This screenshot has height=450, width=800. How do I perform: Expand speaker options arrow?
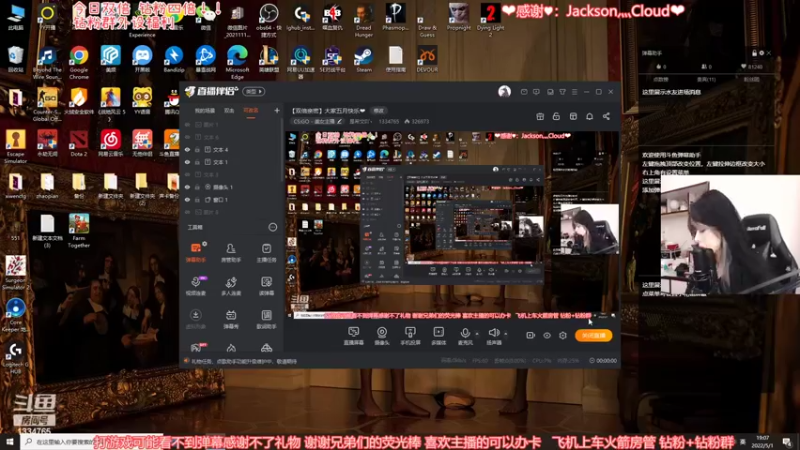506,334
